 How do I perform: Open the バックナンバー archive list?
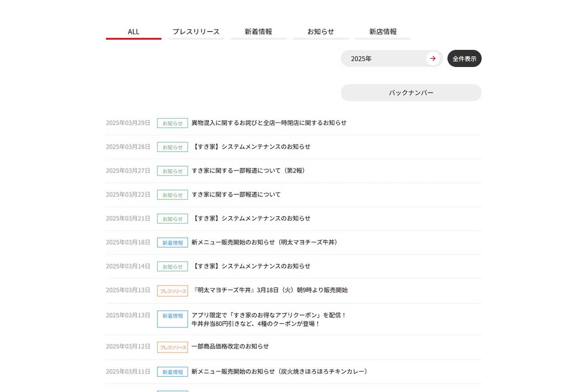[411, 92]
